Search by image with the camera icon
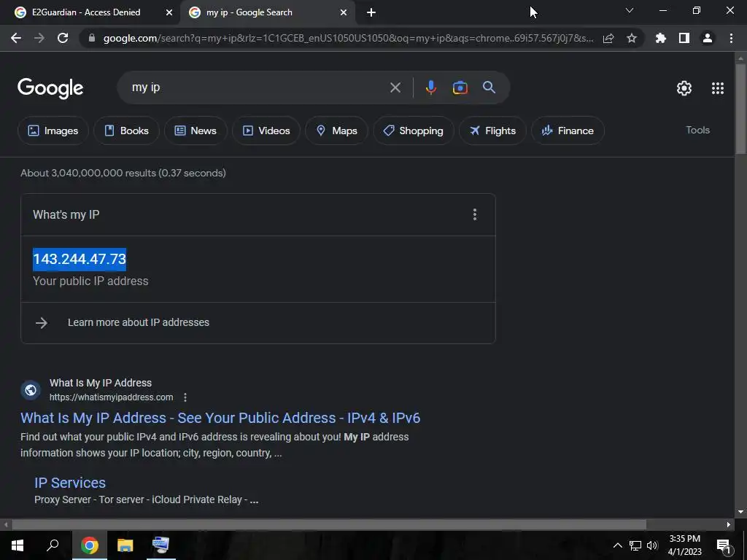This screenshot has width=747, height=560. pyautogui.click(x=460, y=87)
